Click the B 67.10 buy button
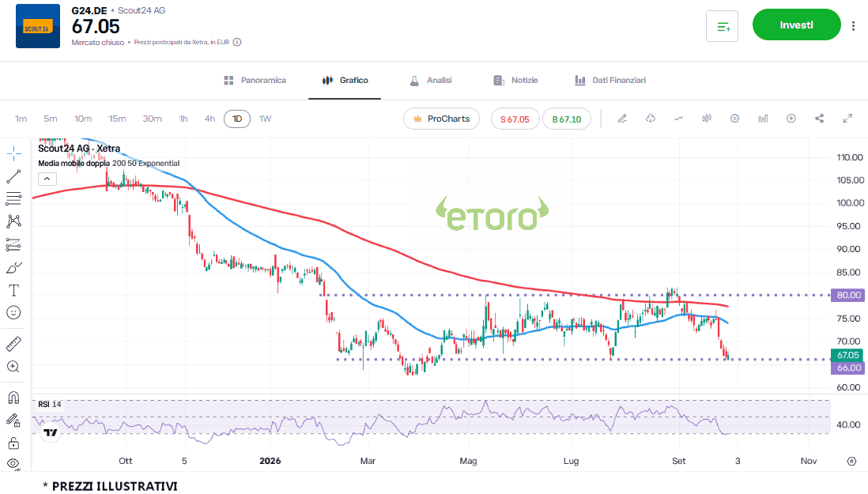 coord(567,119)
